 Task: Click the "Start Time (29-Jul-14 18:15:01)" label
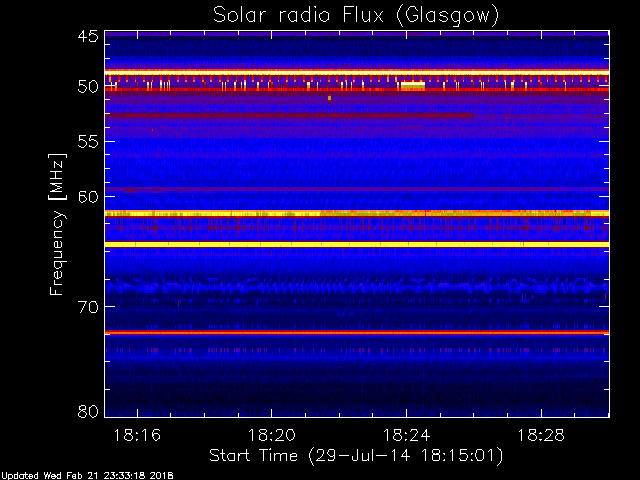[356, 456]
